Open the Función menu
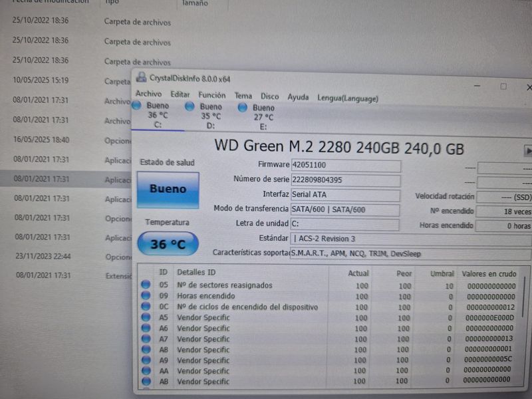 (x=212, y=95)
